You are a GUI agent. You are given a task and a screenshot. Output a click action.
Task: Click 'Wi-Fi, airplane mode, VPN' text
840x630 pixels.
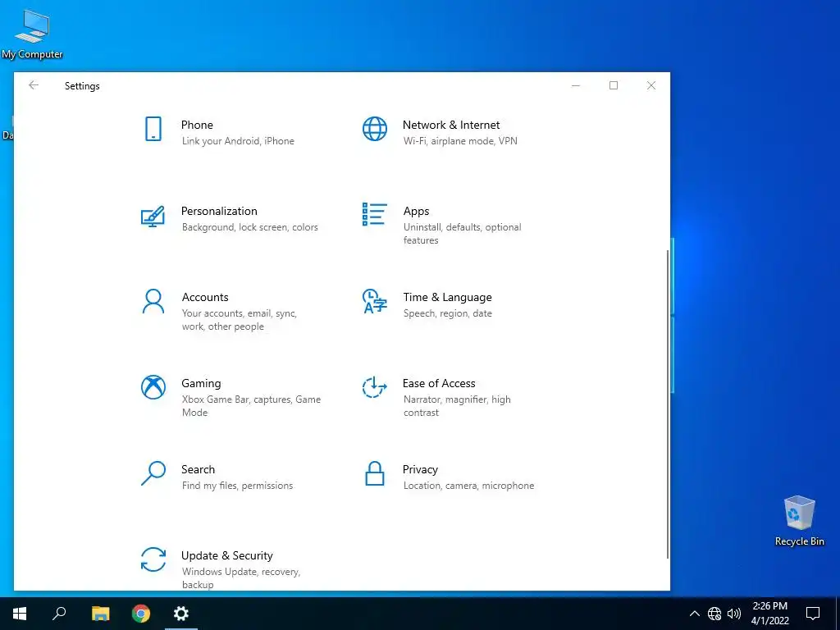(x=460, y=141)
